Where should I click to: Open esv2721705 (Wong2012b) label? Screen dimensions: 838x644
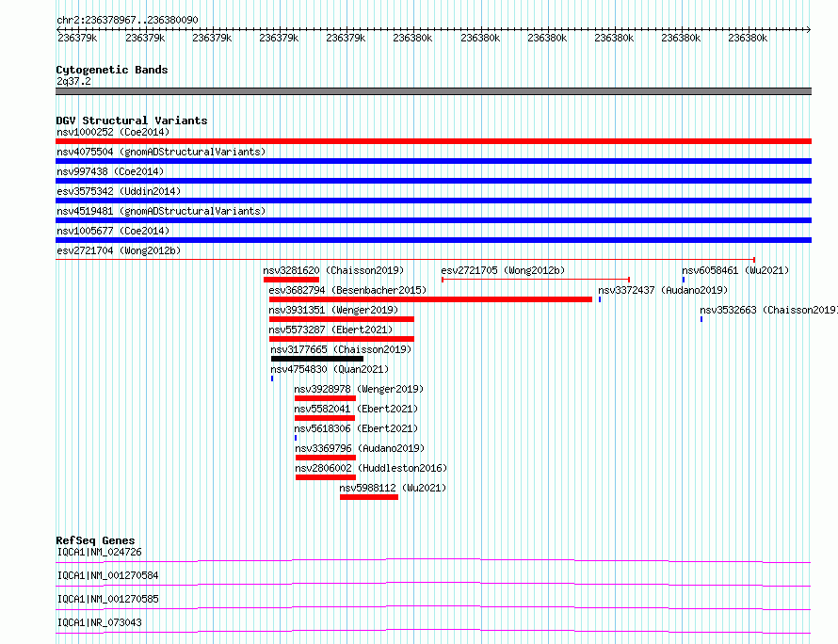pyautogui.click(x=503, y=270)
